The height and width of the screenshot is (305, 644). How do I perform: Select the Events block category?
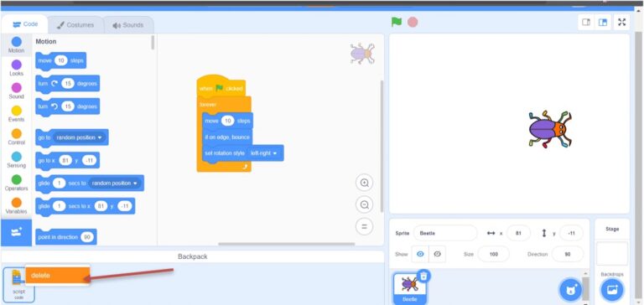pos(17,114)
